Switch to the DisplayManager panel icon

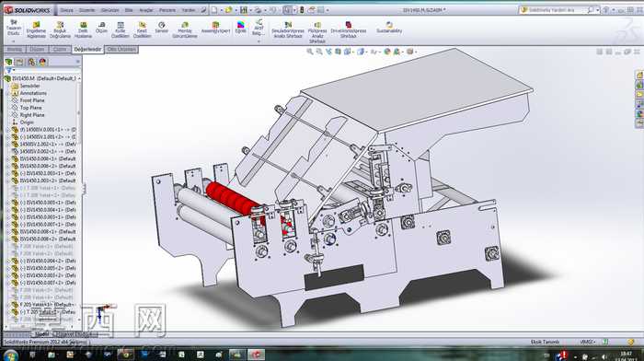[x=42, y=62]
